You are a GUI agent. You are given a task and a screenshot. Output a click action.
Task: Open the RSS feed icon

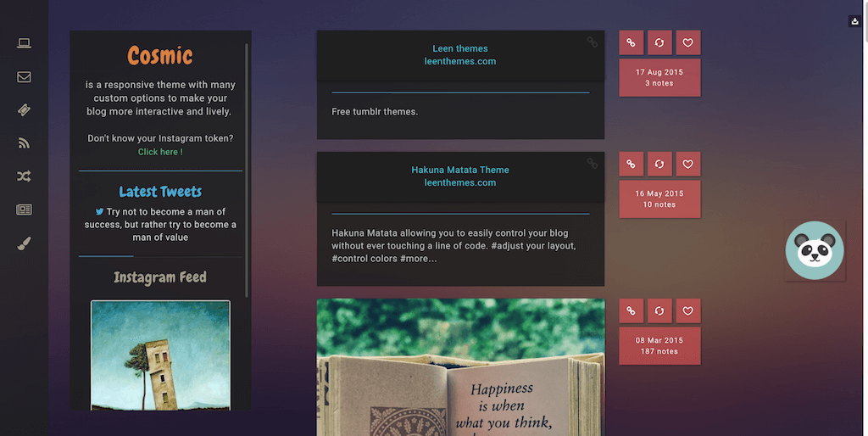24,143
